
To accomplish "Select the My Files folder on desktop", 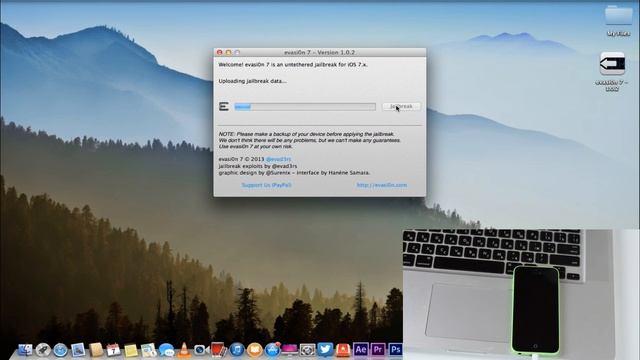I will (x=618, y=20).
